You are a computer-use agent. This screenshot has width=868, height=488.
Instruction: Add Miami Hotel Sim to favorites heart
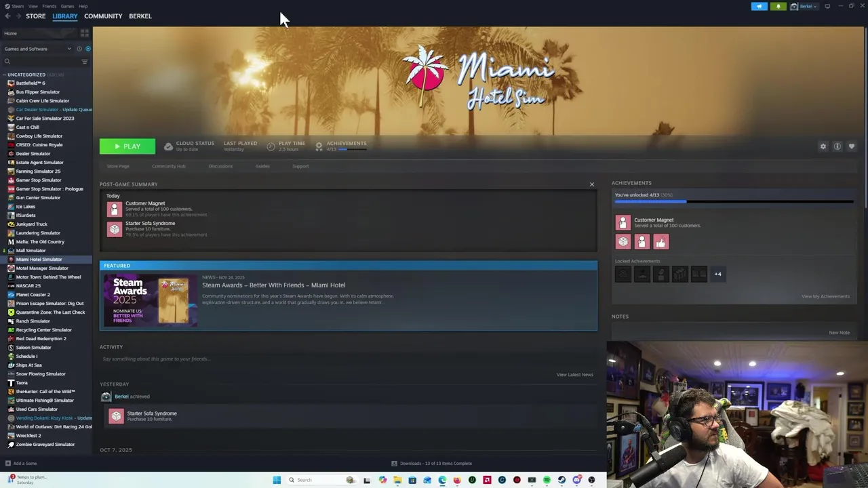click(852, 146)
